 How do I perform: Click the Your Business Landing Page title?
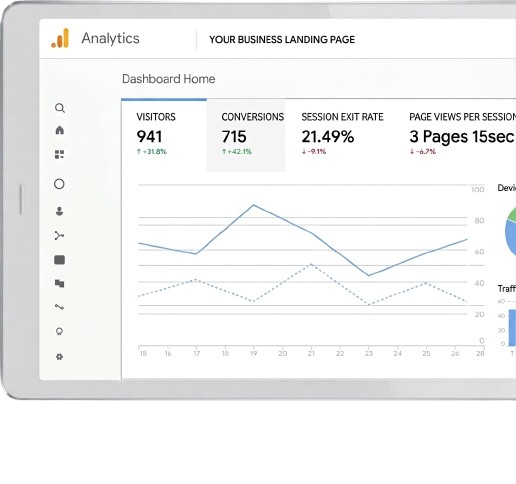pos(282,40)
